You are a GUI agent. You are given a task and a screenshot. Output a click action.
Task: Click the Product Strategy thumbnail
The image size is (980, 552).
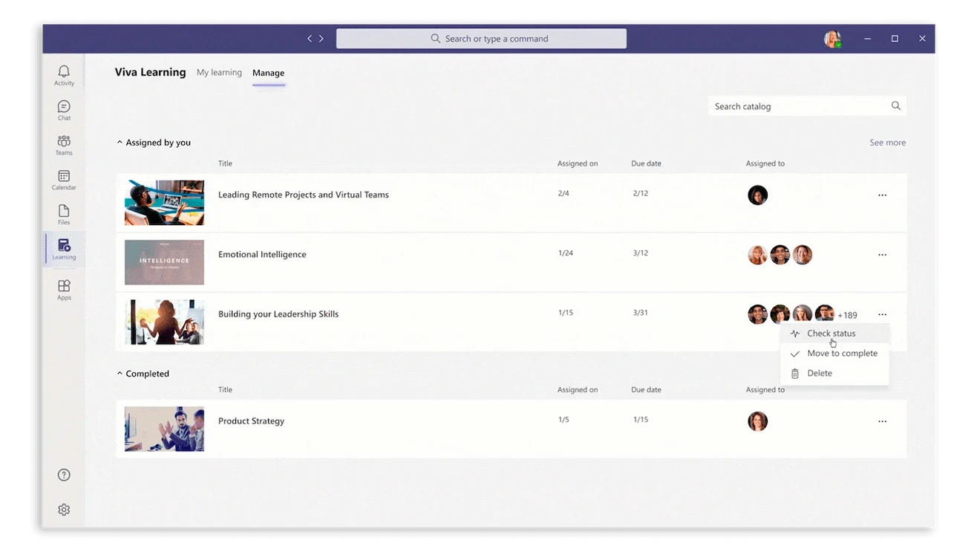164,429
